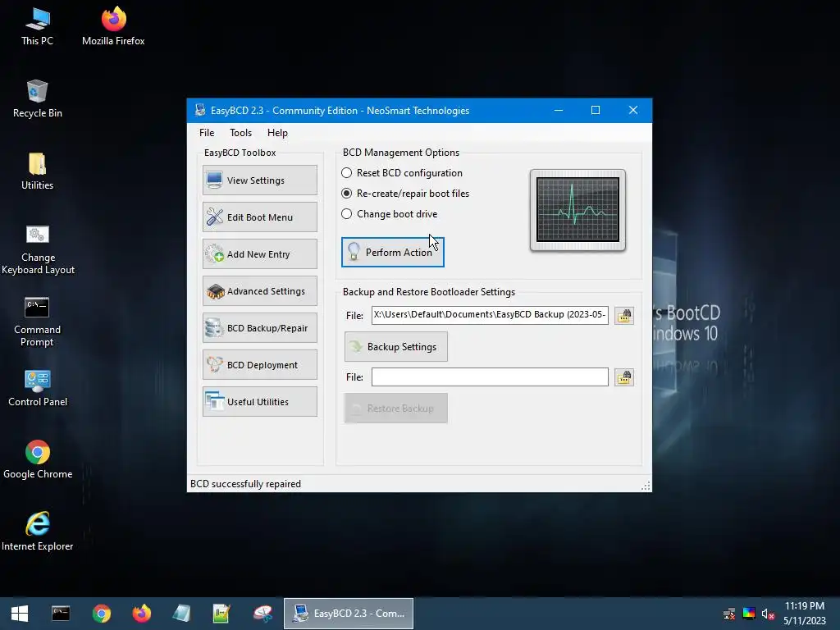Close the EasyBCD window
840x630 pixels.
tap(632, 111)
